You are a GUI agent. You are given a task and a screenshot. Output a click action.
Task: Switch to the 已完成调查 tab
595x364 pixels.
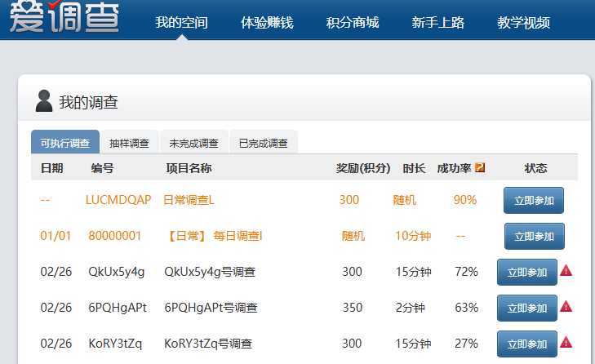264,143
